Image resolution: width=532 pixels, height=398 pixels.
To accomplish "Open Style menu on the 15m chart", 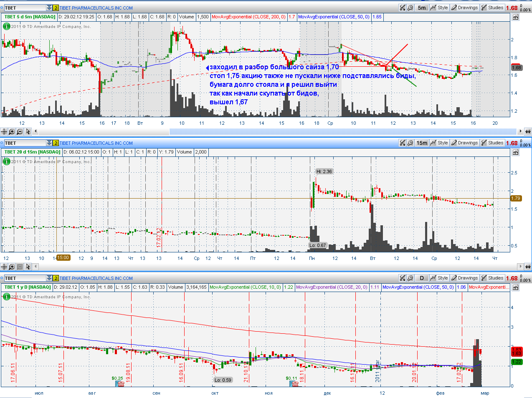I will tap(439, 143).
